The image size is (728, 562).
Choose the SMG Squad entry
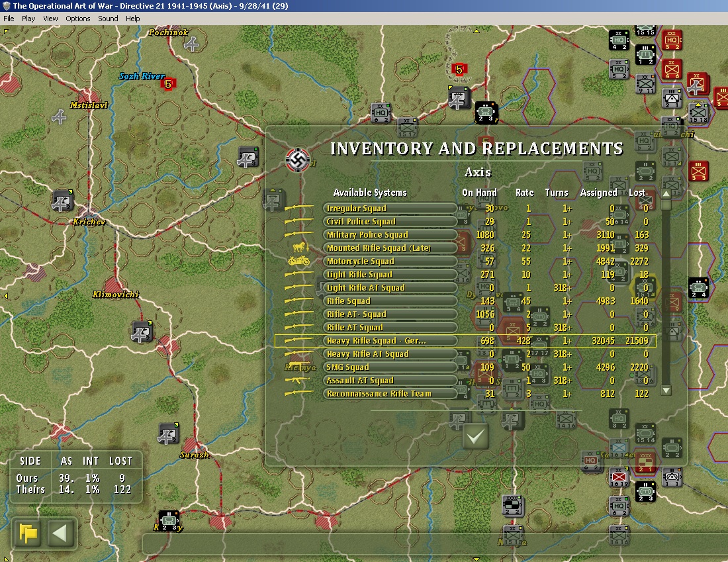[390, 367]
